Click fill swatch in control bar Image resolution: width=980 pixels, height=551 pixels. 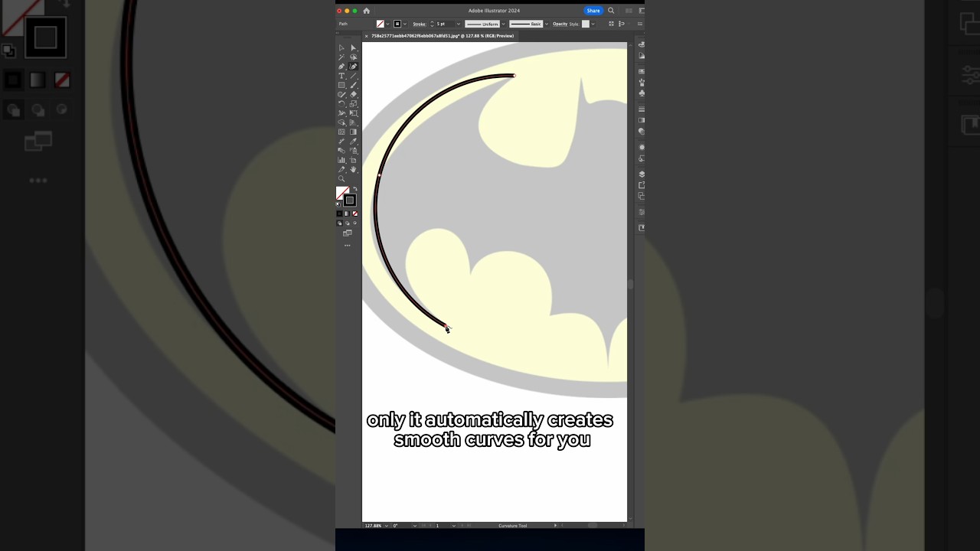(x=380, y=24)
